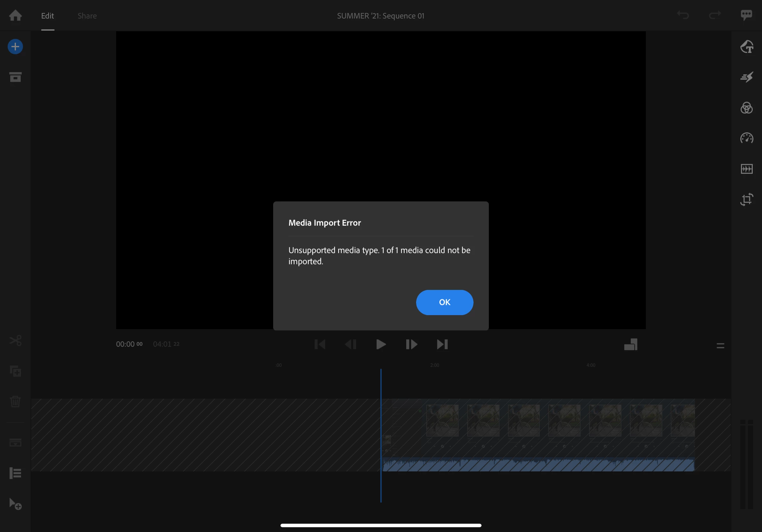Jump to the sequence start

[x=320, y=344]
